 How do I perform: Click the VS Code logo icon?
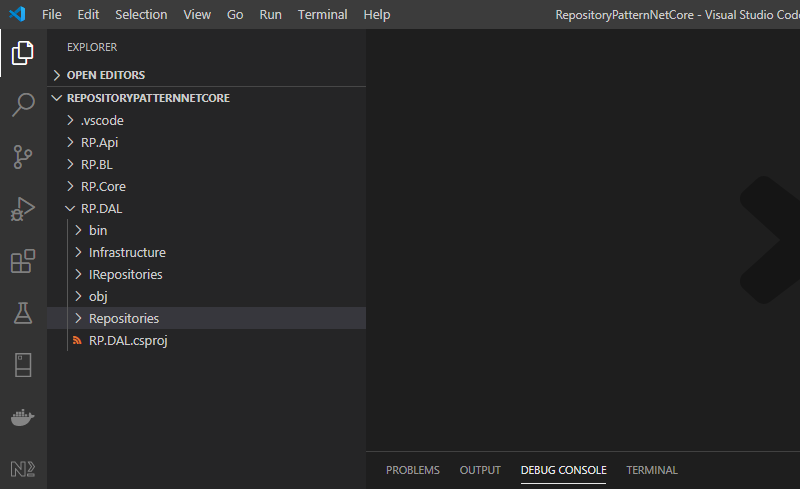click(16, 15)
